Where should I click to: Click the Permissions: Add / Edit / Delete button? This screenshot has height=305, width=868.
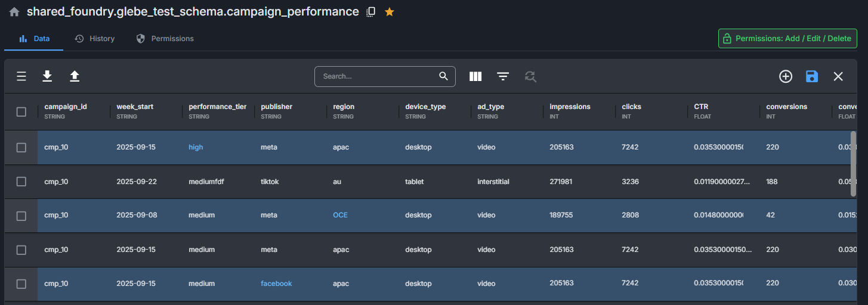(787, 38)
